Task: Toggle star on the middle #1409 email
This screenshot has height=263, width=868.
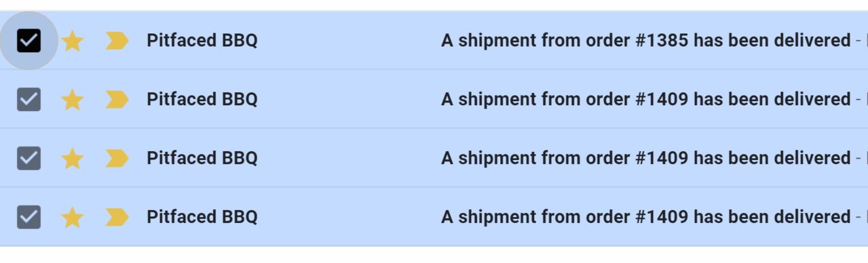Action: (x=72, y=159)
